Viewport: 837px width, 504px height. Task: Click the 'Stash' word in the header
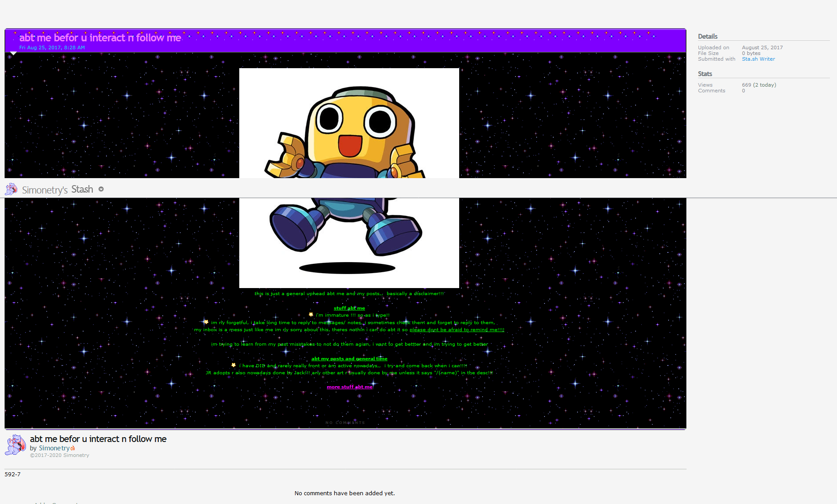[x=82, y=189]
